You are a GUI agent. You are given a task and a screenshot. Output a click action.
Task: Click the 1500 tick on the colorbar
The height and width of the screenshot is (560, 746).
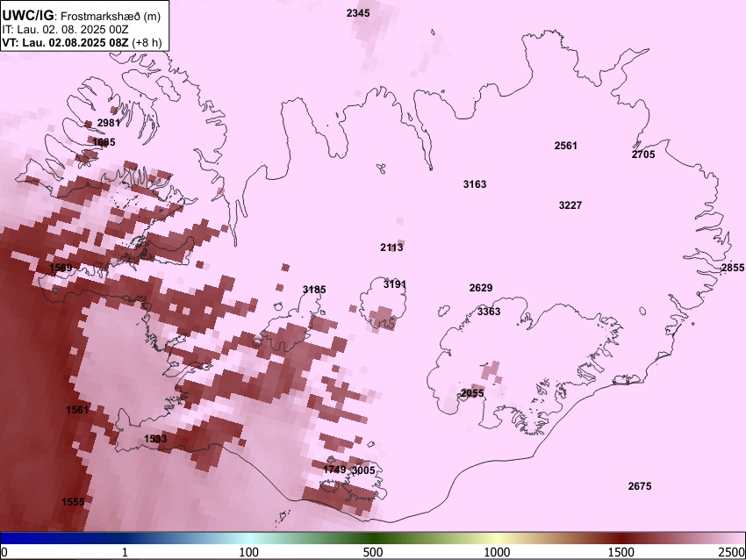tap(621, 552)
